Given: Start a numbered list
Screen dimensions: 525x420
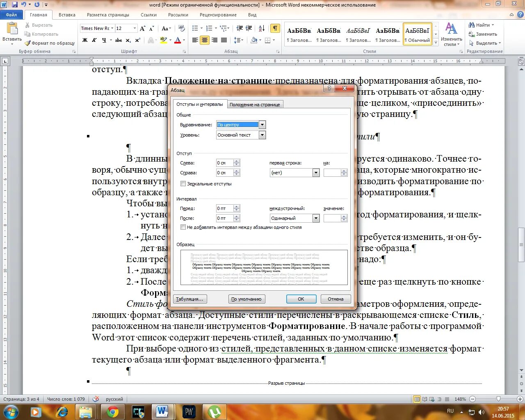Looking at the screenshot, I should click(x=209, y=28).
